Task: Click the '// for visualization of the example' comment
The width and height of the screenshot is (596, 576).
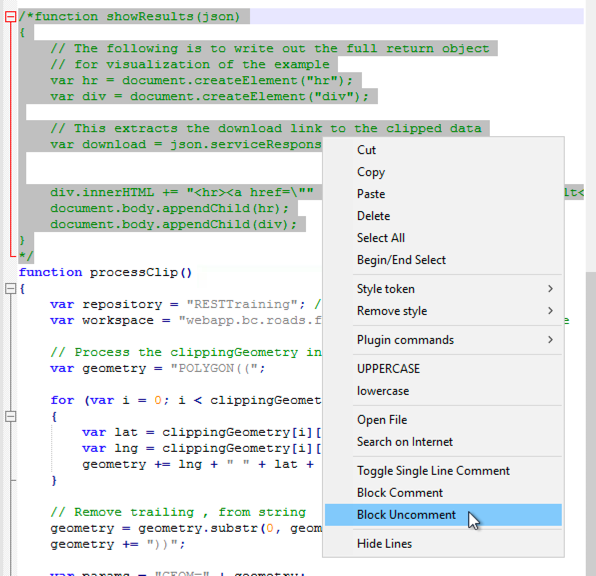Action: coord(190,65)
